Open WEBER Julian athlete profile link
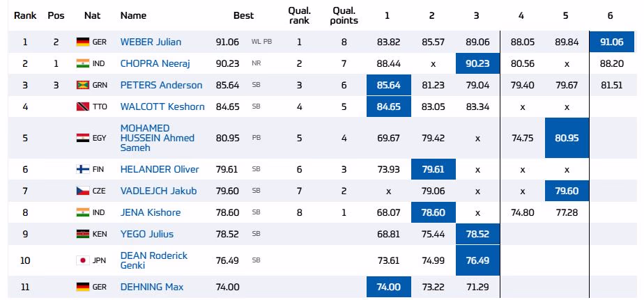The height and width of the screenshot is (300, 644). [150, 42]
